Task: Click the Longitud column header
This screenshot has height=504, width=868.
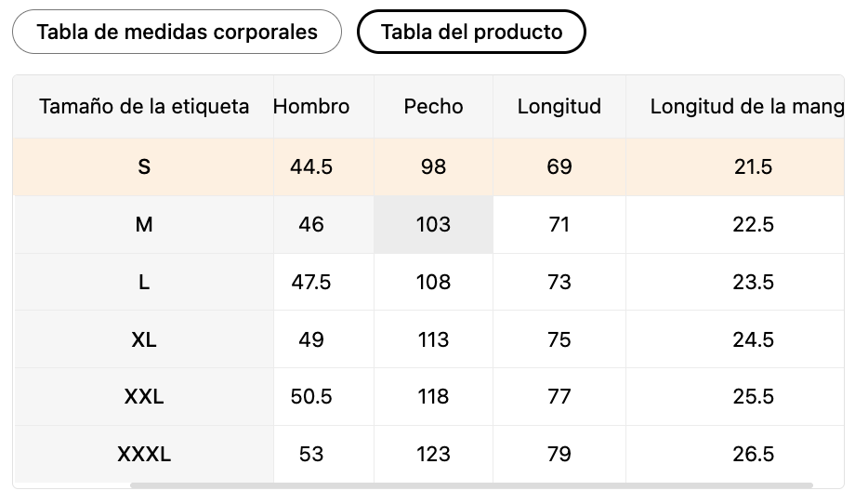Action: [x=559, y=106]
